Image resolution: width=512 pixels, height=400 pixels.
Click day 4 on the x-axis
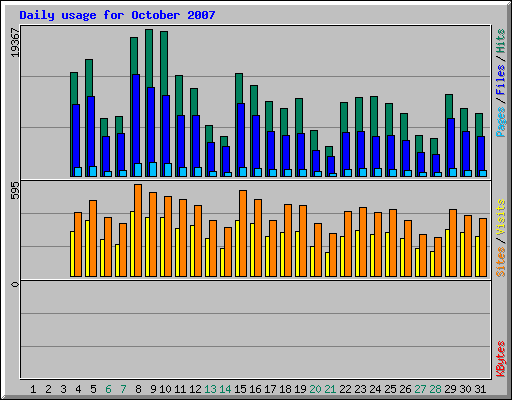[x=78, y=389]
